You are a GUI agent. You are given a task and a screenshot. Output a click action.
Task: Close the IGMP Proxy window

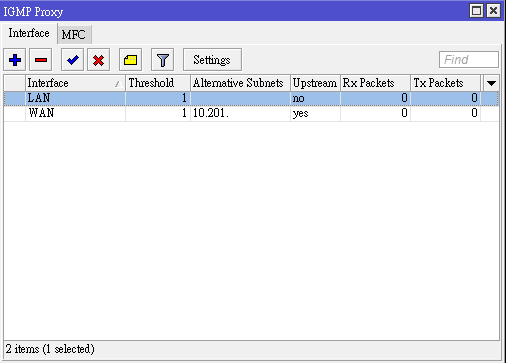(x=493, y=11)
